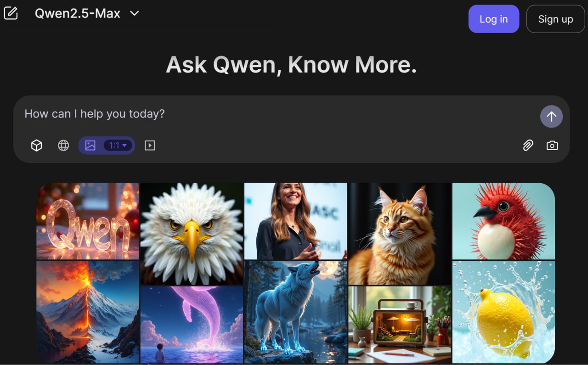
Task: Open the glowing Qwen letters image
Action: click(88, 221)
